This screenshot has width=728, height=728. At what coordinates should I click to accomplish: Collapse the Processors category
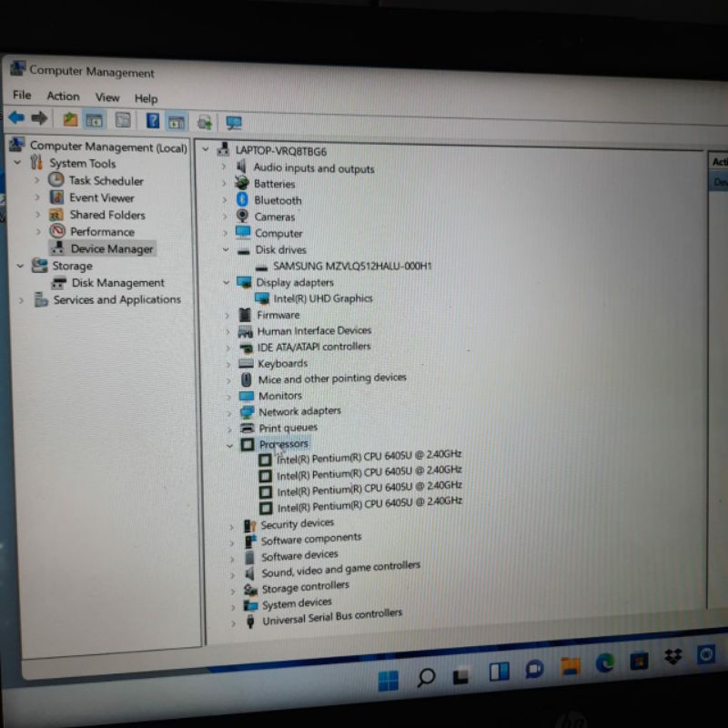pos(228,445)
